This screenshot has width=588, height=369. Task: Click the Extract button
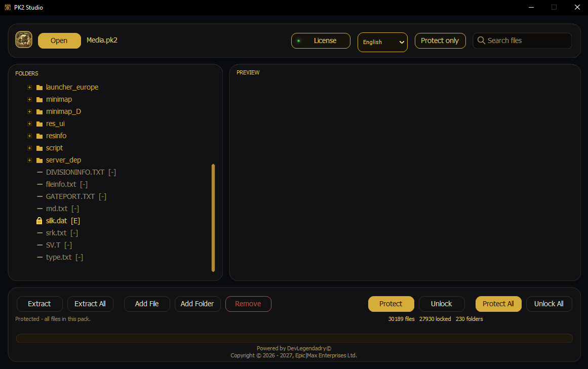(x=40, y=304)
